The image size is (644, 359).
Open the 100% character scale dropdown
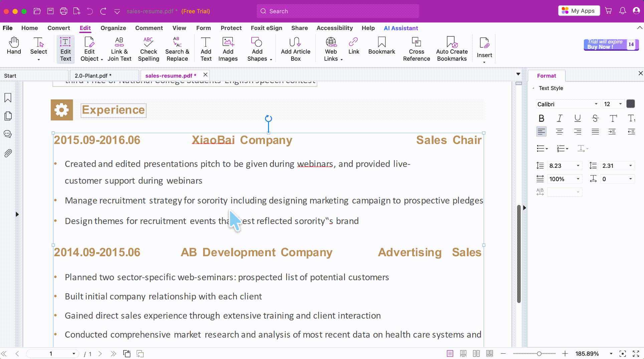coord(578,179)
